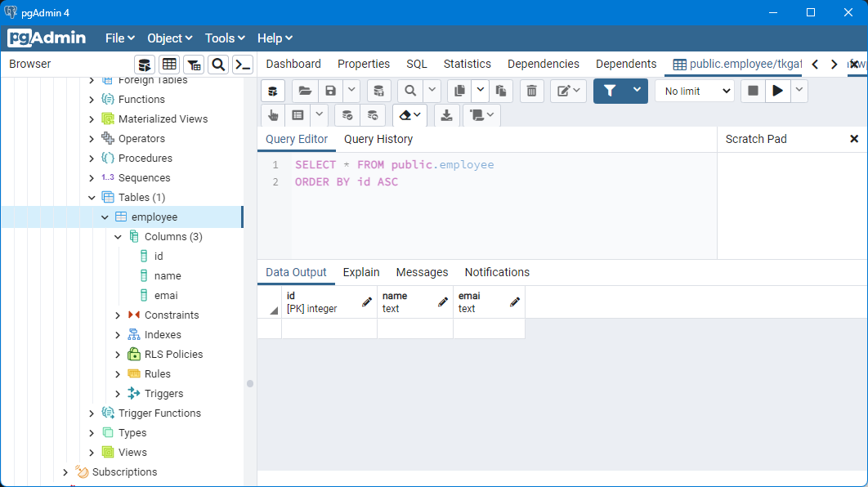
Task: Open the File menu
Action: 120,38
